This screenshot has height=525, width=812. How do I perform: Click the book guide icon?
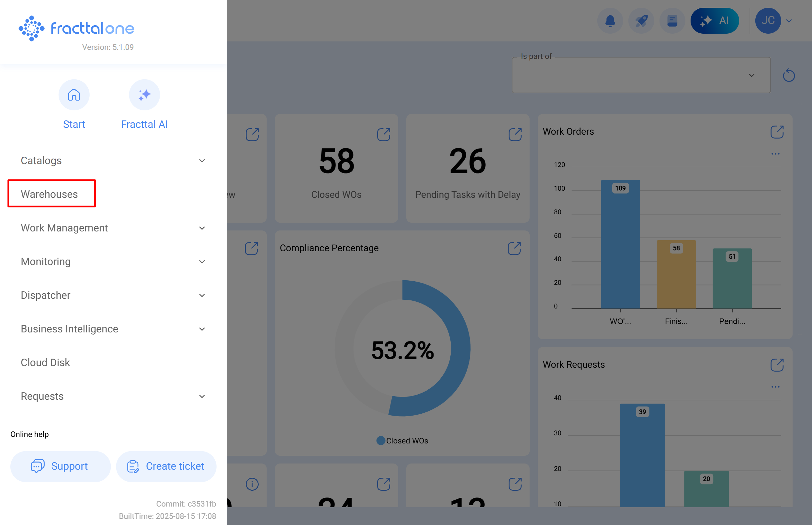672,21
